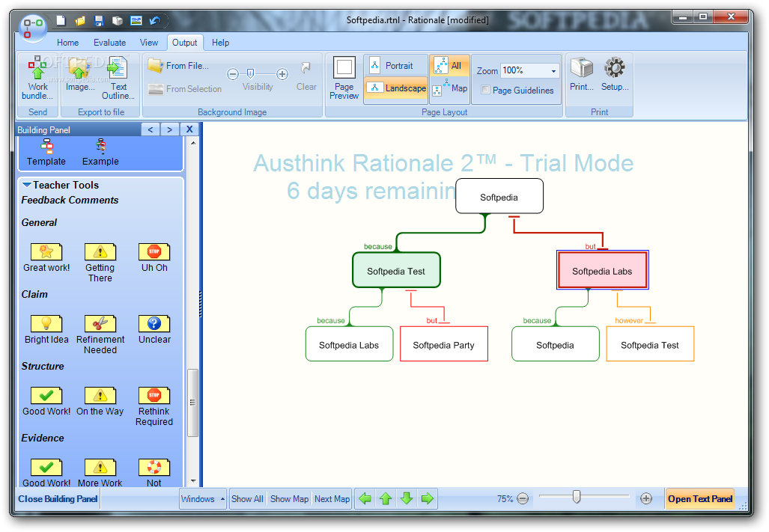Pick the Unclear question-mark note
The width and height of the screenshot is (769, 532).
tap(154, 330)
